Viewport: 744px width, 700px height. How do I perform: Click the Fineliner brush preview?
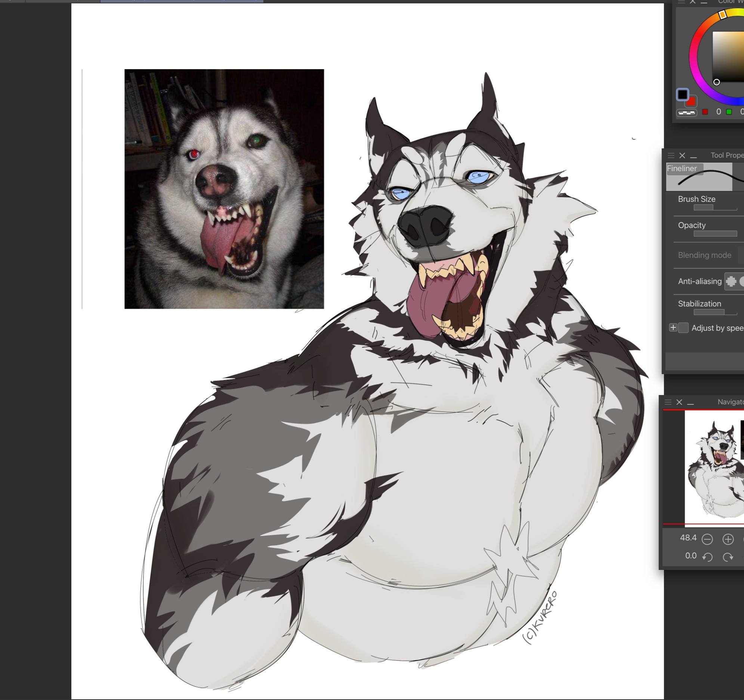(699, 178)
